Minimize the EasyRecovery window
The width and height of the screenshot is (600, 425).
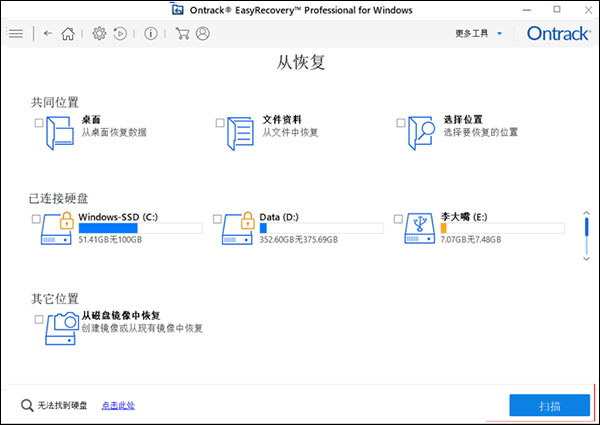[x=527, y=10]
